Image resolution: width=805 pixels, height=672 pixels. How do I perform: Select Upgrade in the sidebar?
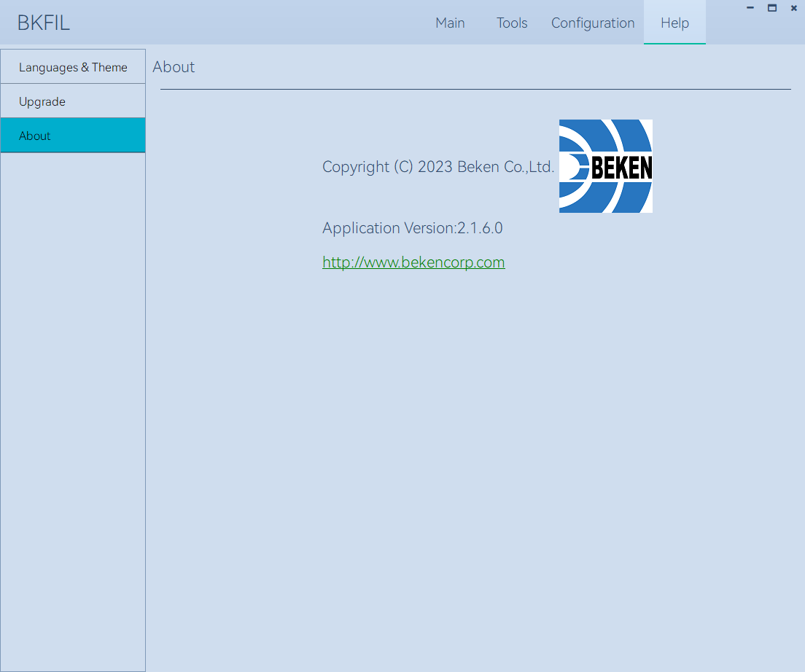[73, 101]
